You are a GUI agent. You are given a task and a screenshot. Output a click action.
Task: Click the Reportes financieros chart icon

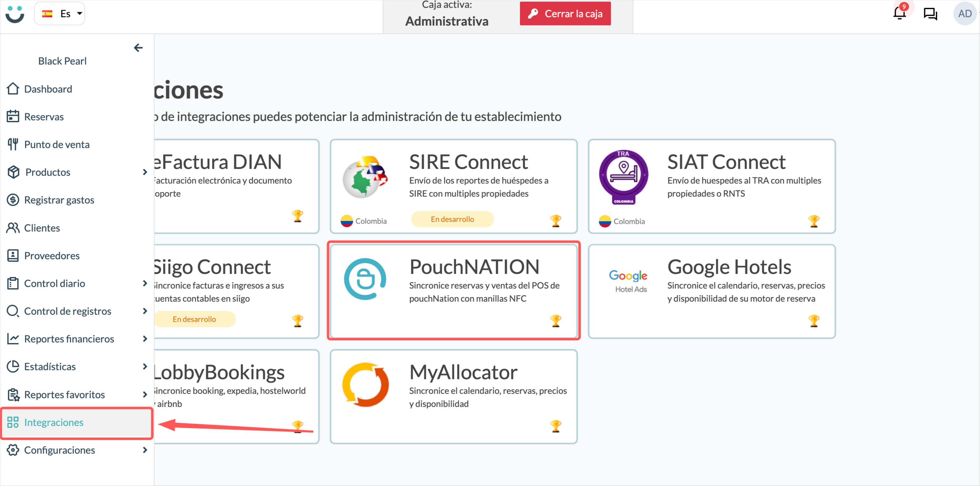pyautogui.click(x=13, y=339)
